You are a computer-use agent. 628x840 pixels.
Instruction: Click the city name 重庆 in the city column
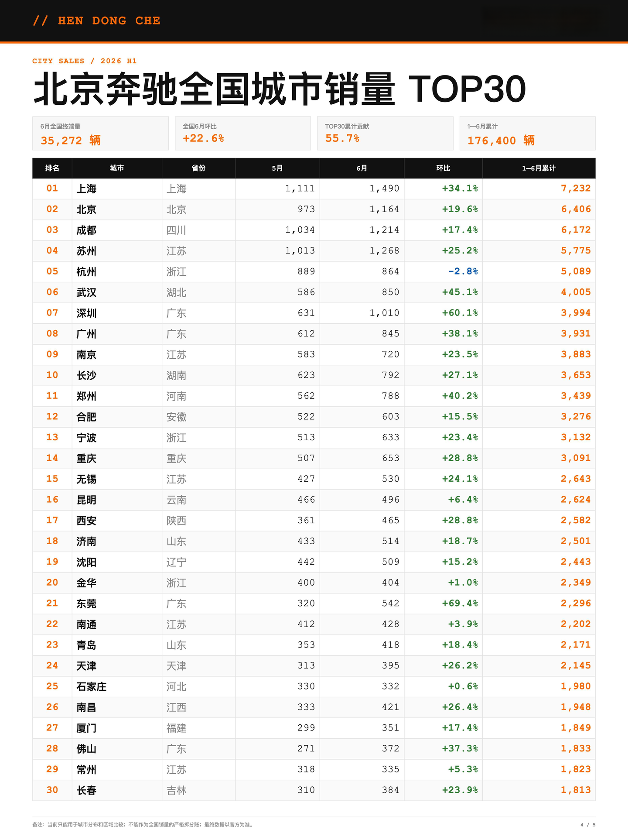(86, 458)
